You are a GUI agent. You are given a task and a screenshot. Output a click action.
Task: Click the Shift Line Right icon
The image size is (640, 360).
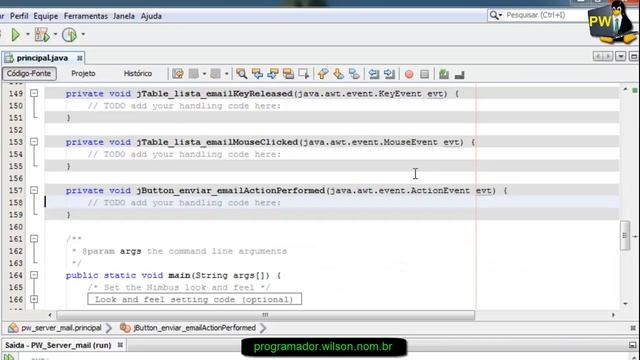pos(389,74)
